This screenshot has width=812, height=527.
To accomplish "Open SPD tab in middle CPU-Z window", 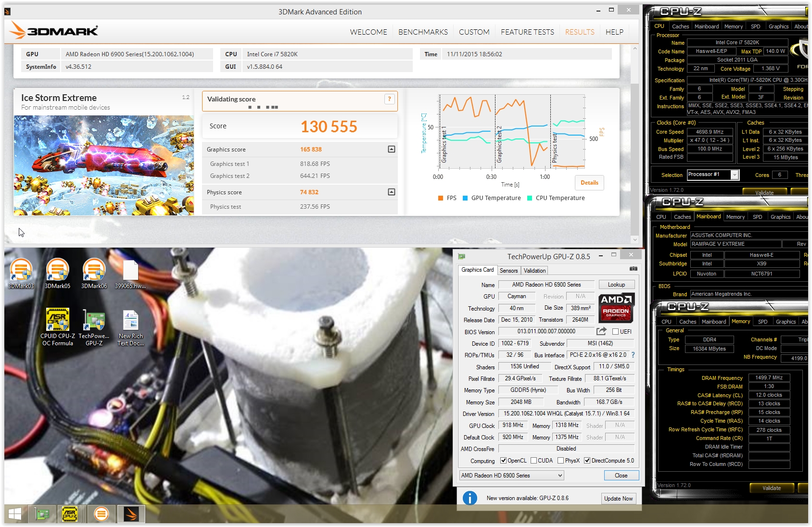I will (x=757, y=217).
